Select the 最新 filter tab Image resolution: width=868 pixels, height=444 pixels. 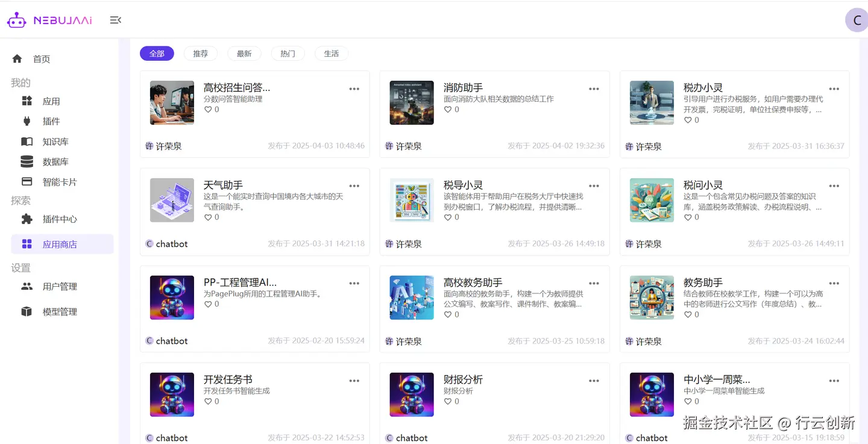pos(244,54)
